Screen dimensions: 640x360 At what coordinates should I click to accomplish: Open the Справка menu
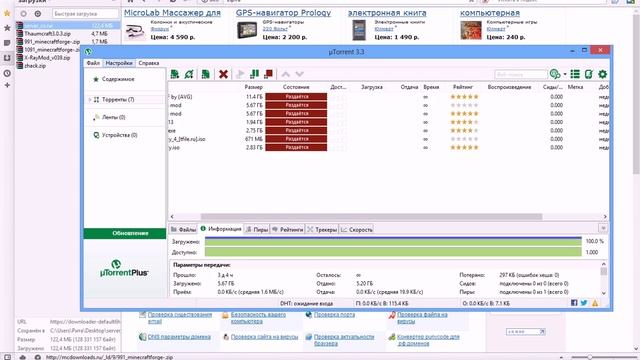pos(149,63)
